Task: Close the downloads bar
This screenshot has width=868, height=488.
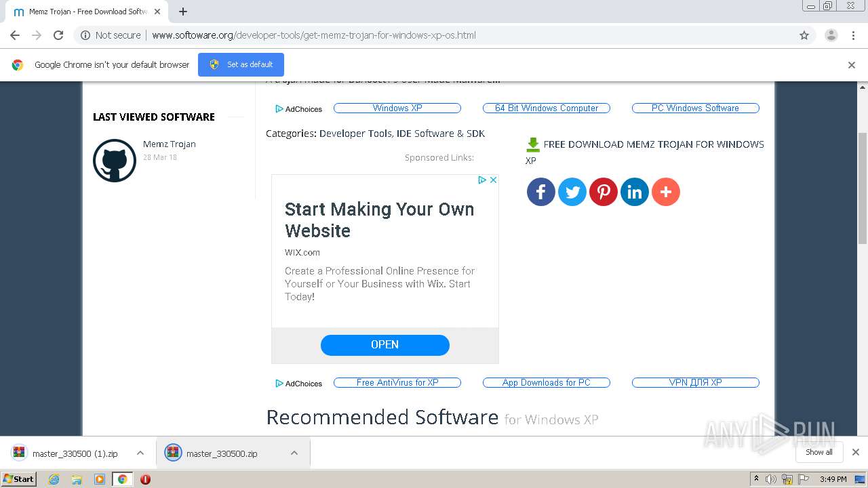Action: [x=856, y=452]
